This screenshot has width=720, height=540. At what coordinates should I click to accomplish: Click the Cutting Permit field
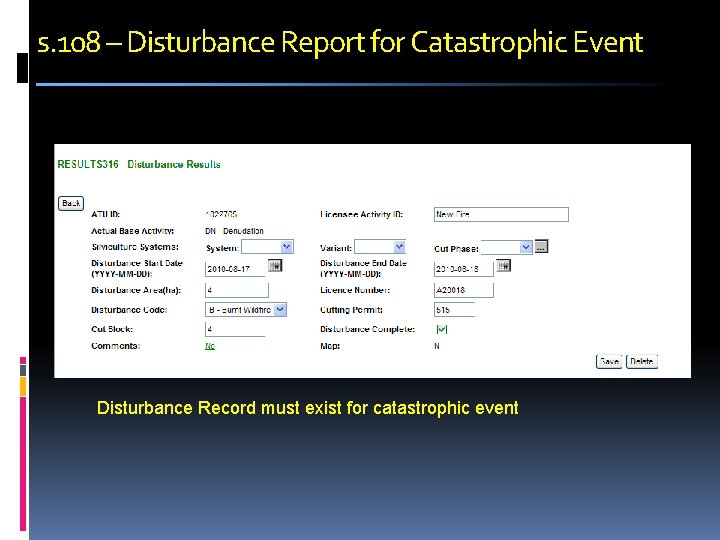tap(454, 310)
